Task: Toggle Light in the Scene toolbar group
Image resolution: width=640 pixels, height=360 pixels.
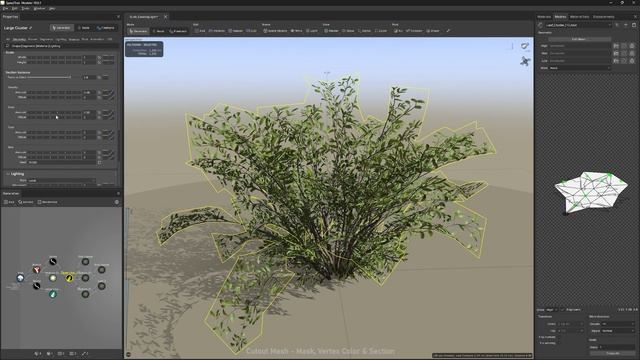Action: pyautogui.click(x=312, y=31)
